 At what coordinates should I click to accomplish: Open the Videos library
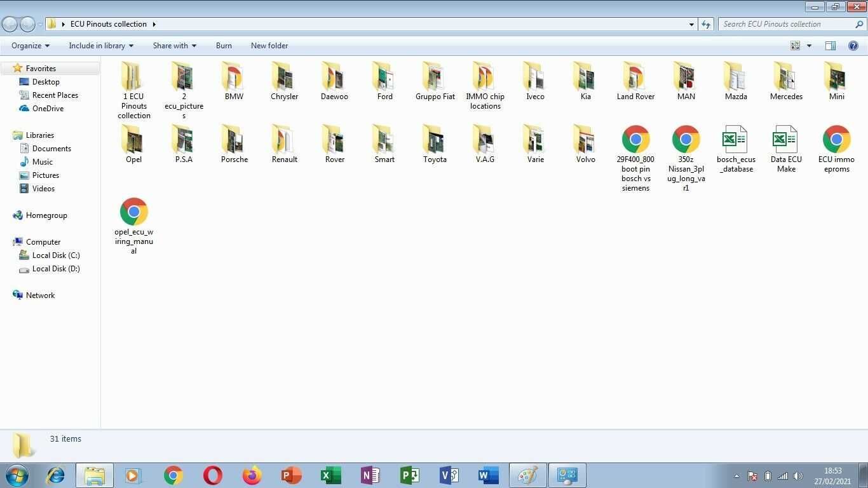[x=43, y=189]
